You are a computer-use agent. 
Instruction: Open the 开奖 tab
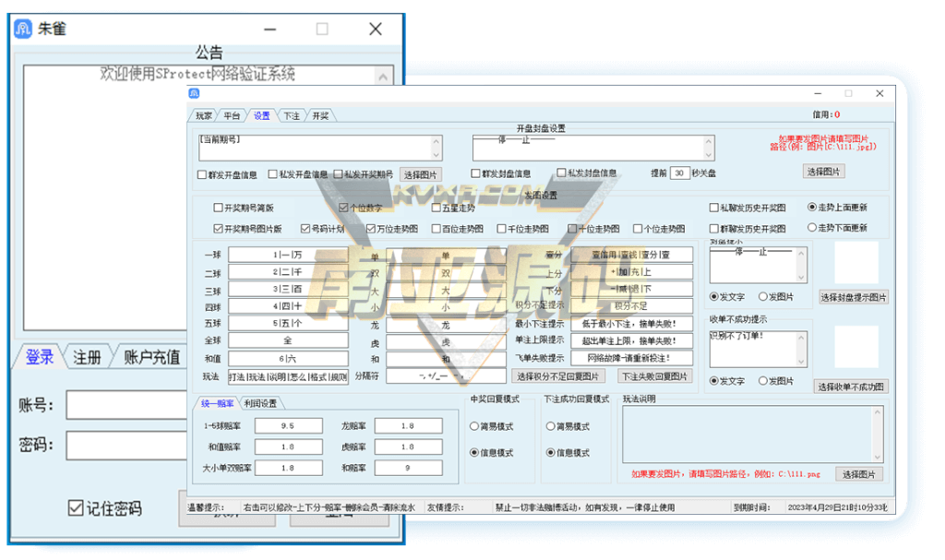(320, 115)
